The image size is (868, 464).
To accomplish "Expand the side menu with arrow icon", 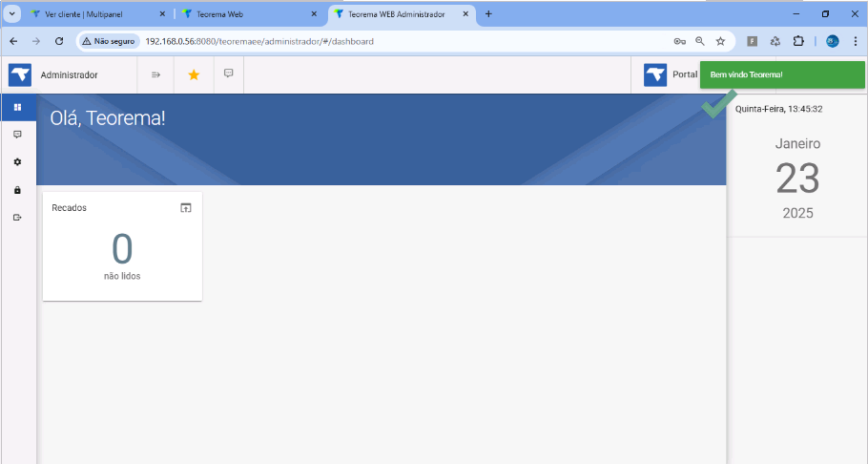I will coord(155,74).
